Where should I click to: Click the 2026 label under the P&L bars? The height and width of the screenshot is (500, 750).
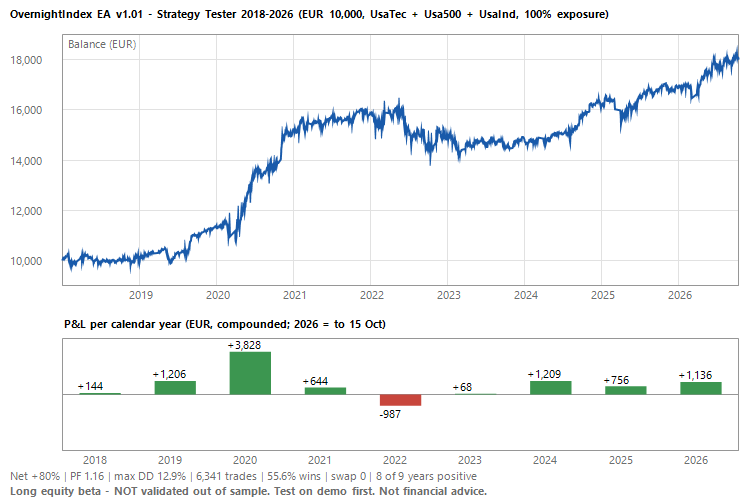(695, 460)
